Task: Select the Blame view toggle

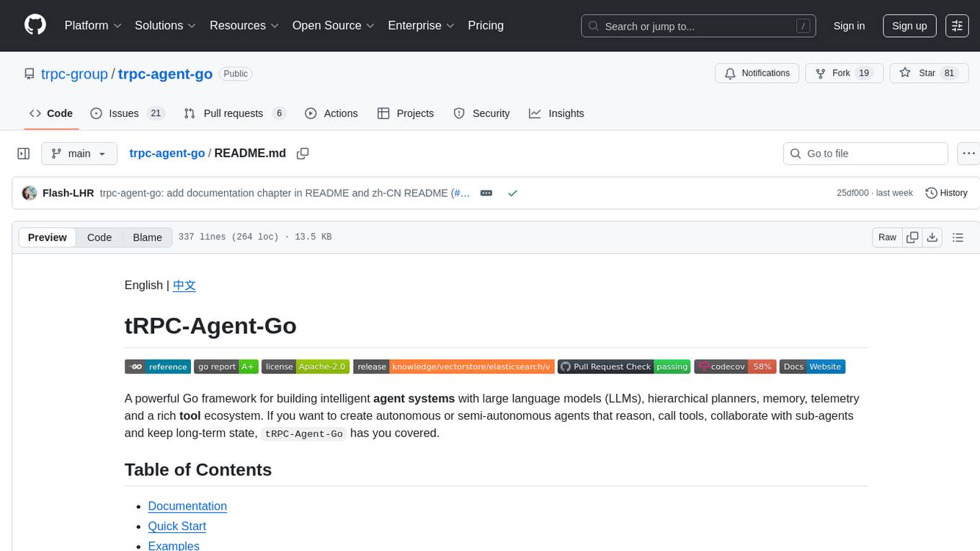Action: pyautogui.click(x=147, y=237)
